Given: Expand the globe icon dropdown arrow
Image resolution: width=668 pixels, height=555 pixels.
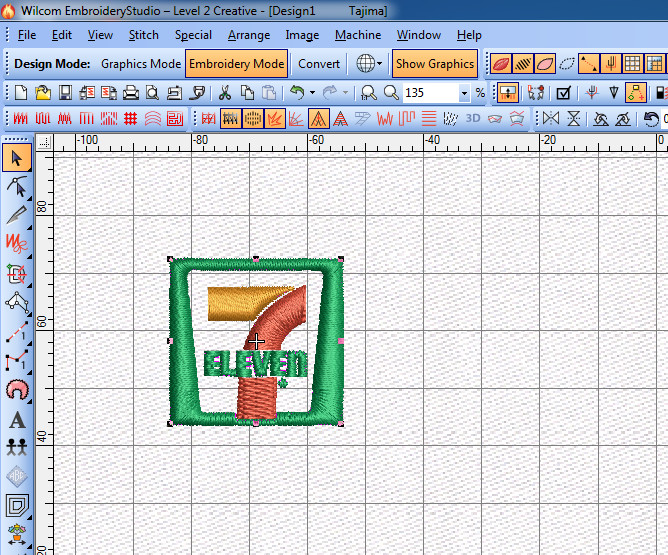Looking at the screenshot, I should pos(379,64).
